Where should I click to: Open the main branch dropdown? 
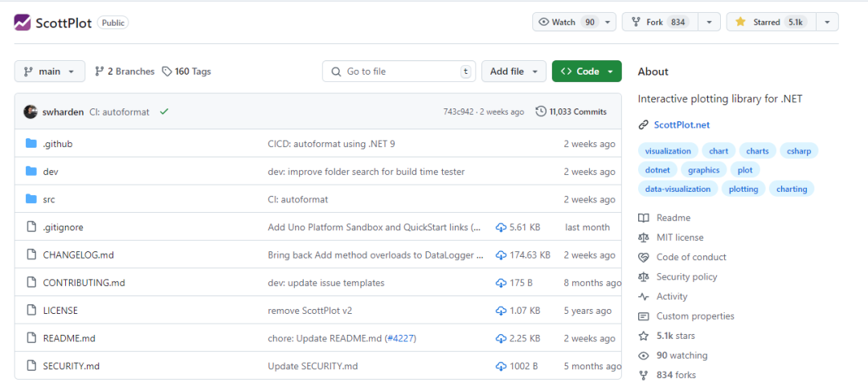tap(50, 71)
